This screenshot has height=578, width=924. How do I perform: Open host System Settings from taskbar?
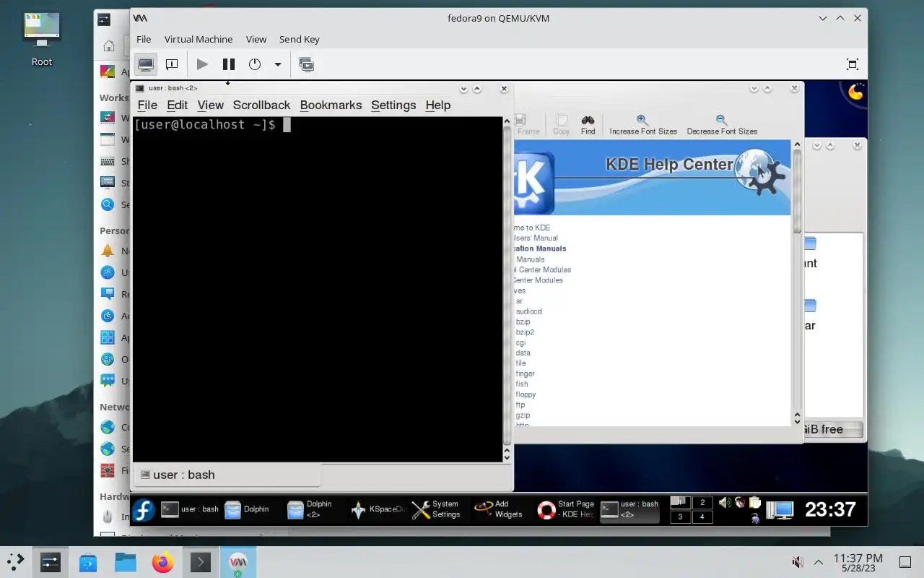click(50, 562)
